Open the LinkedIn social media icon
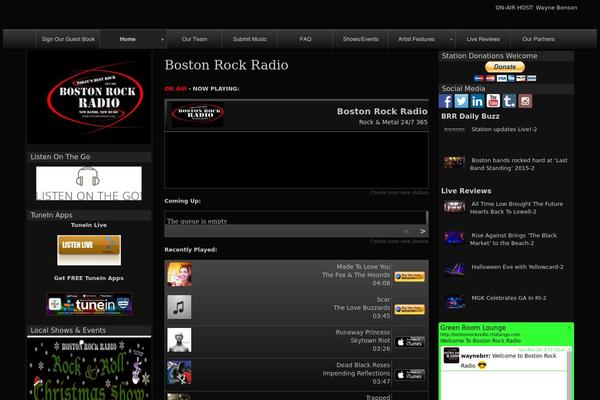The image size is (600, 400). 477,101
